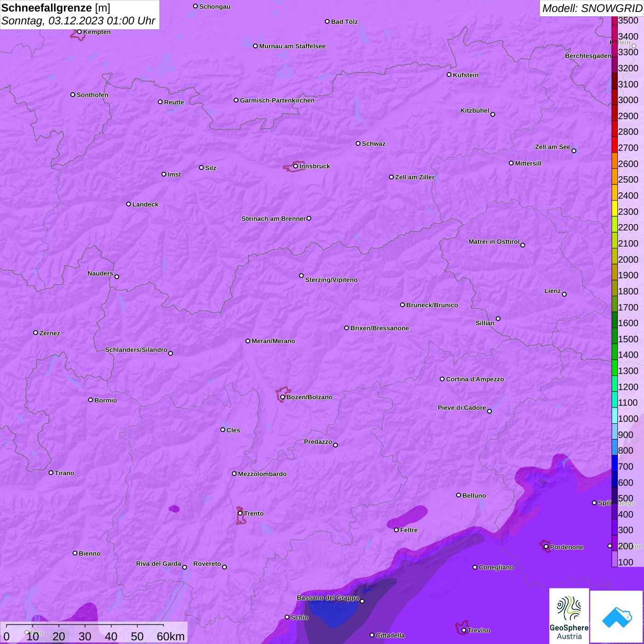Click the Pordenone city marker
This screenshot has width=644, height=644.
point(546,547)
